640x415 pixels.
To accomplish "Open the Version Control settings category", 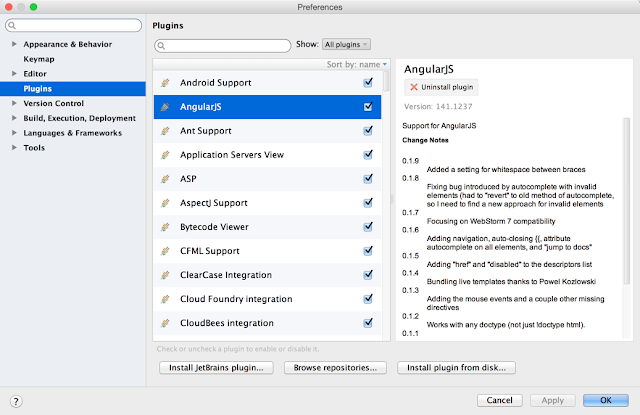I will pyautogui.click(x=54, y=103).
